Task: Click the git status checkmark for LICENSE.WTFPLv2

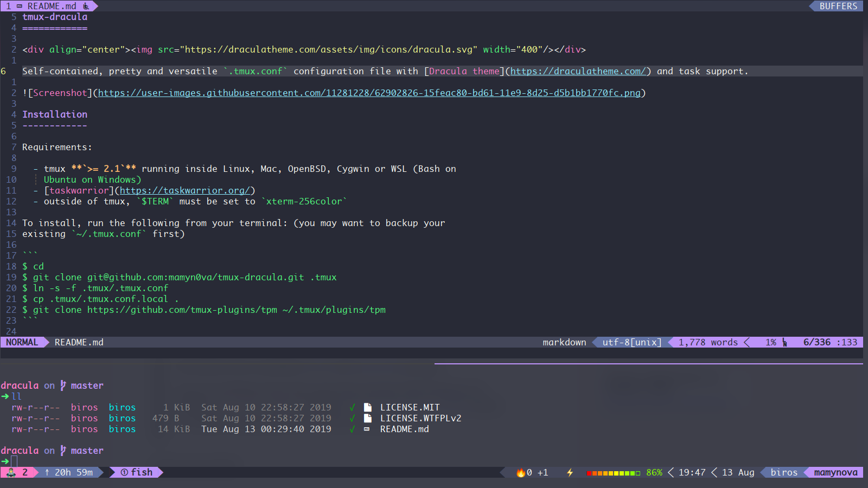Action: coord(352,418)
